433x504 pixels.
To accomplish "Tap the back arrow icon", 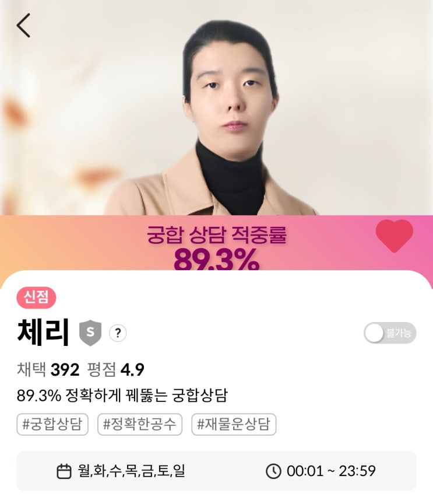I will point(23,26).
